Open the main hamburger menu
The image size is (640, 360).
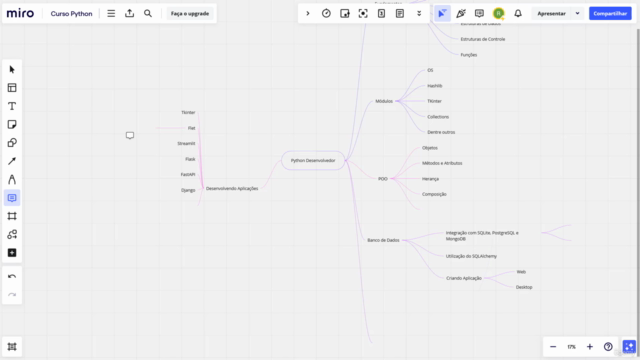tap(111, 13)
